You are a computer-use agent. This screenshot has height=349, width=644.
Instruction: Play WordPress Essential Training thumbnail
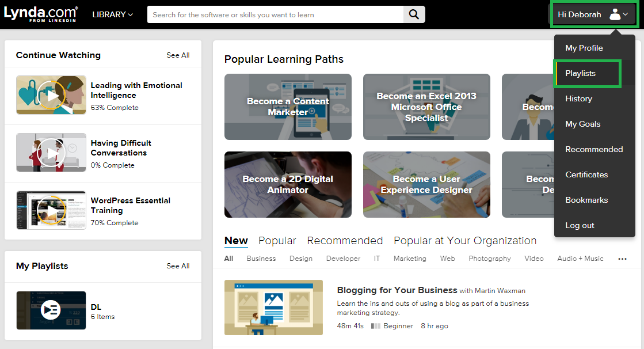click(51, 210)
